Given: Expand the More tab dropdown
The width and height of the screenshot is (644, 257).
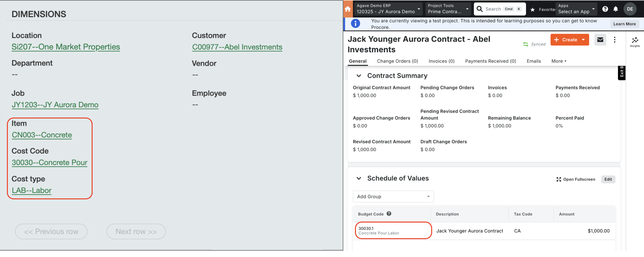Looking at the screenshot, I should (559, 61).
